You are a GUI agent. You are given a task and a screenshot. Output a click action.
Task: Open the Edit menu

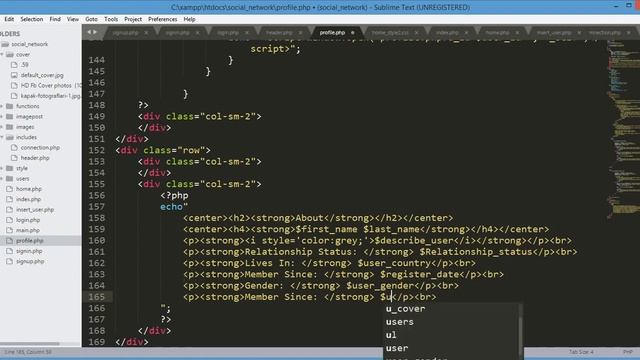coord(9,19)
